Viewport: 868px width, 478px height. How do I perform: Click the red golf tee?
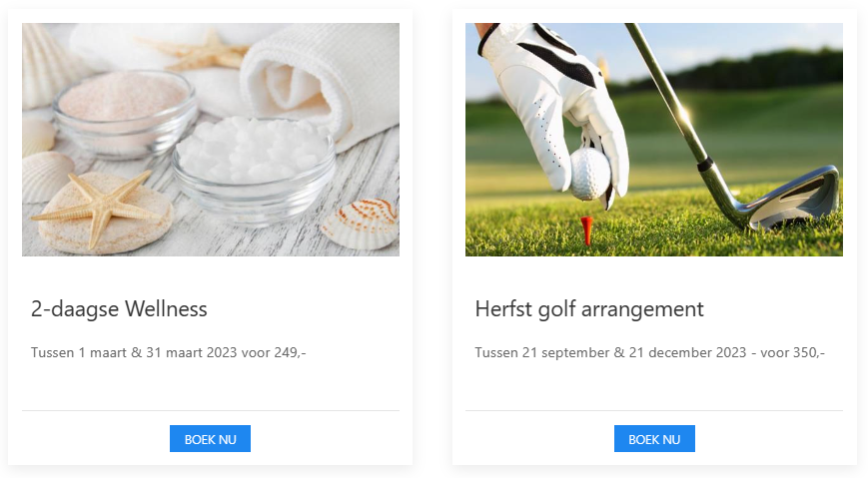[x=588, y=228]
